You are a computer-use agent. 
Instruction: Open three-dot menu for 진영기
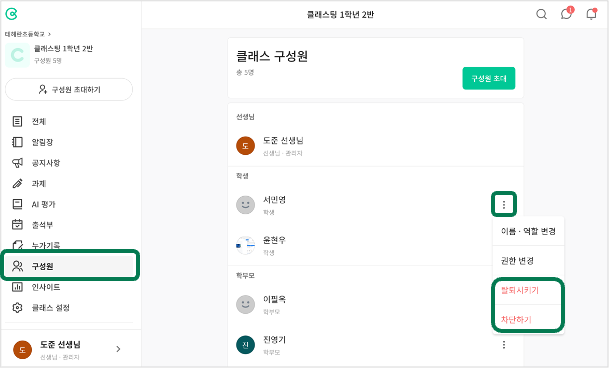tap(504, 345)
